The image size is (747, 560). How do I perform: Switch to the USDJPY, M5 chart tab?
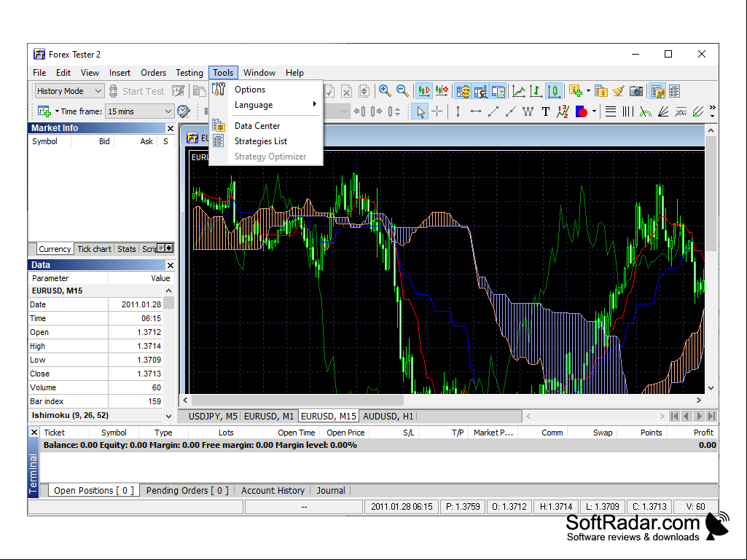pyautogui.click(x=213, y=417)
